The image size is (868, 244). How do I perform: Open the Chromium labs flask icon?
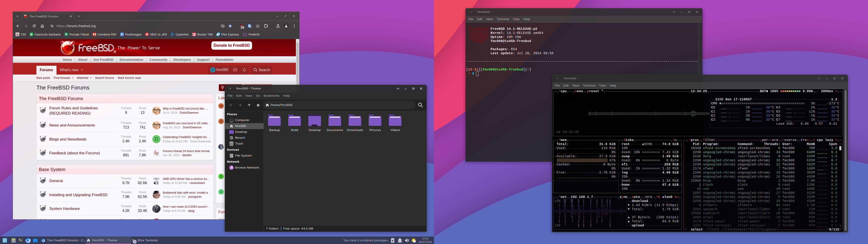(x=278, y=26)
